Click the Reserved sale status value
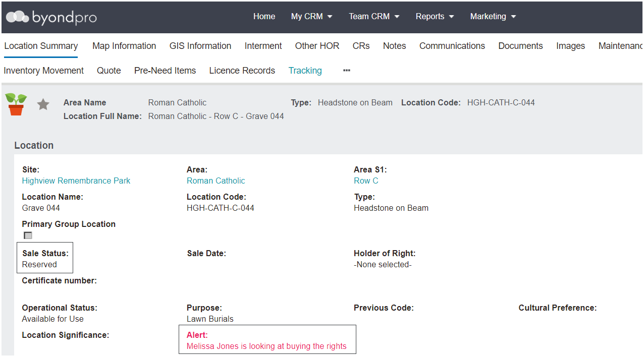The height and width of the screenshot is (357, 644). [x=39, y=264]
